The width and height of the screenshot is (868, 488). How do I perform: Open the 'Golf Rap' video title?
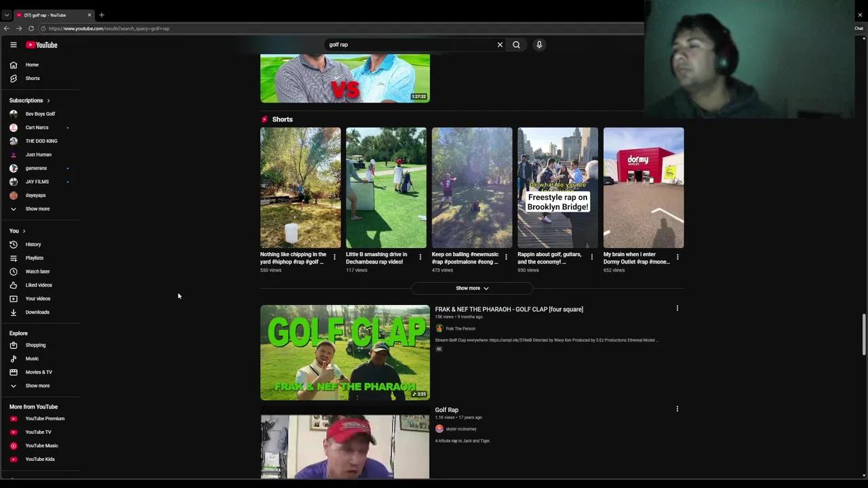pos(447,410)
